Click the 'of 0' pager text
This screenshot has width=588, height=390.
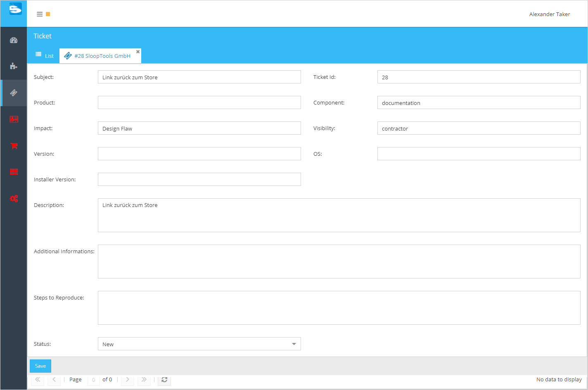click(107, 379)
